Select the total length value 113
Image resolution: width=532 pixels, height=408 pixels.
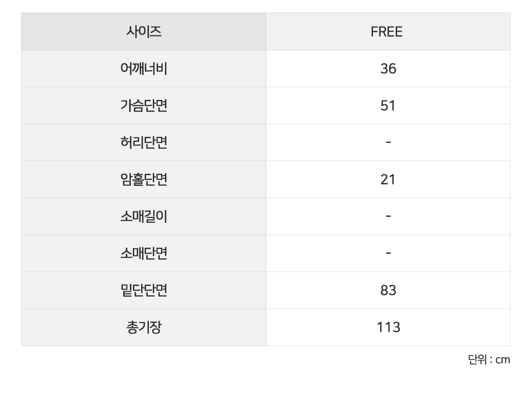[x=388, y=327]
